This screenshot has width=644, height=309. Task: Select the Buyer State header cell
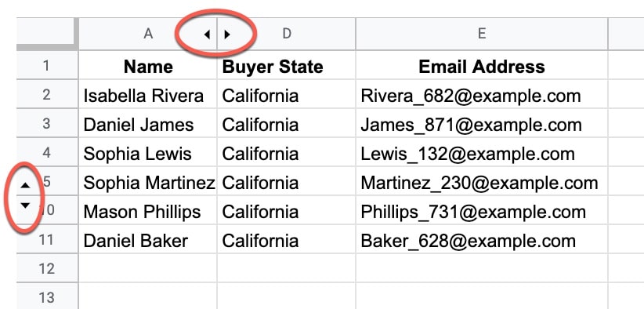[x=286, y=66]
